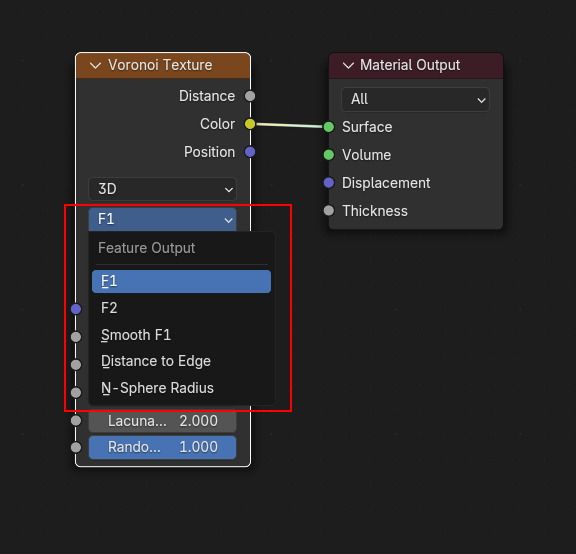Click the Thickness socket label

pos(375,211)
